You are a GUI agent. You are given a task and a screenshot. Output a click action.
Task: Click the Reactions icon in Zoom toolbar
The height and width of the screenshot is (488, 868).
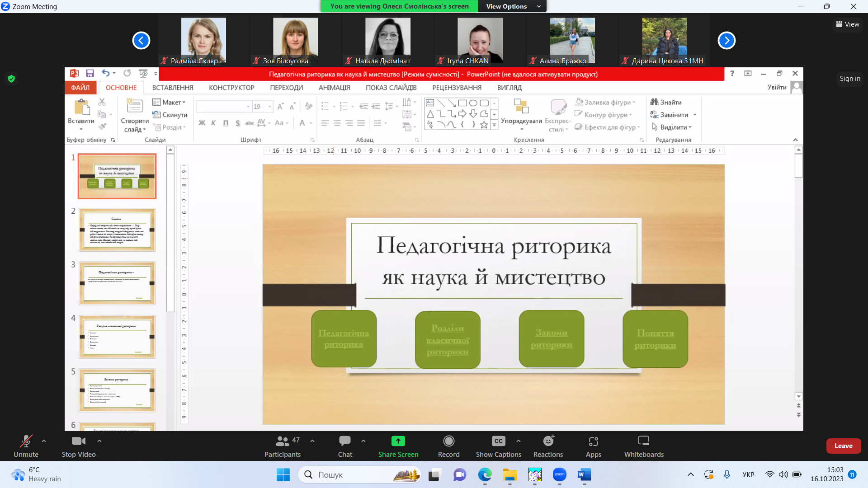548,441
